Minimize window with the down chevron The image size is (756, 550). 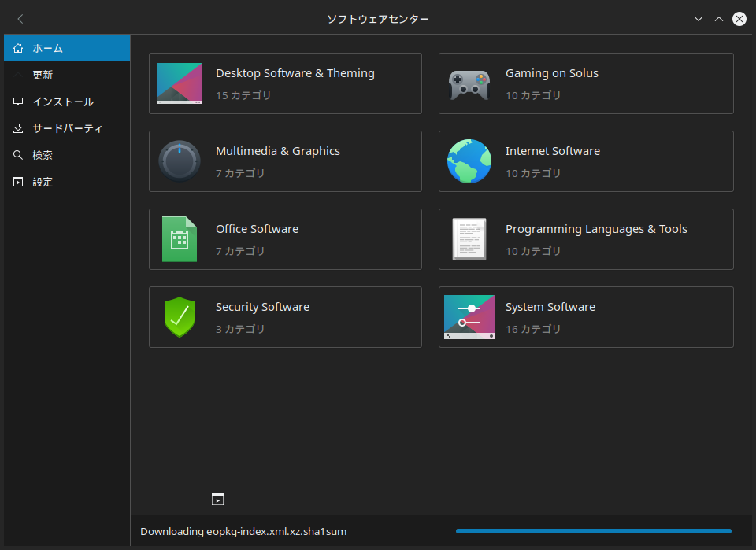(x=699, y=19)
